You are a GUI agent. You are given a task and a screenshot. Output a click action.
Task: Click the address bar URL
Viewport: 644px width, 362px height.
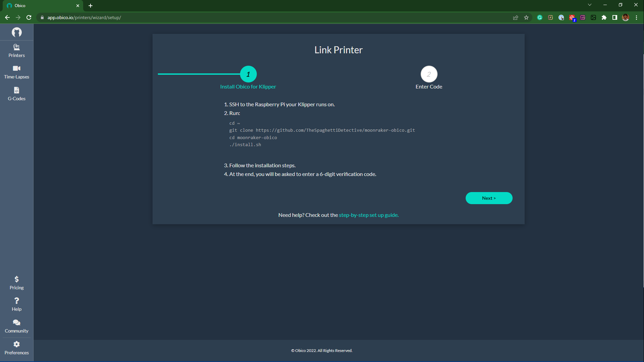coord(84,17)
